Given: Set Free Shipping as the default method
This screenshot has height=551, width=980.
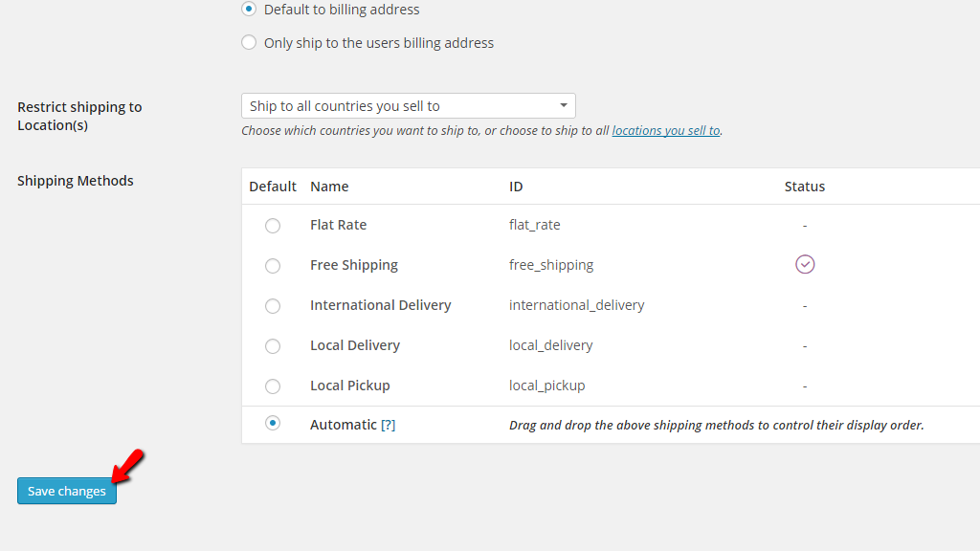Looking at the screenshot, I should 273,266.
